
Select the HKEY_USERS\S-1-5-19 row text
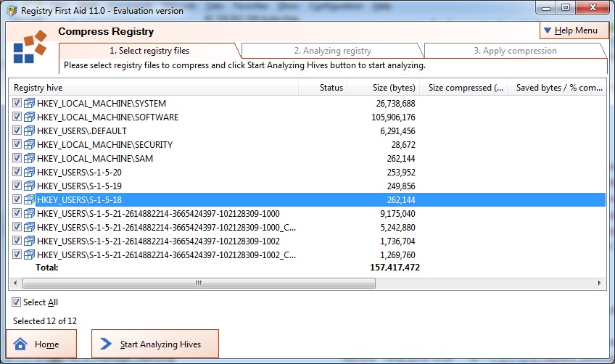pyautogui.click(x=79, y=186)
